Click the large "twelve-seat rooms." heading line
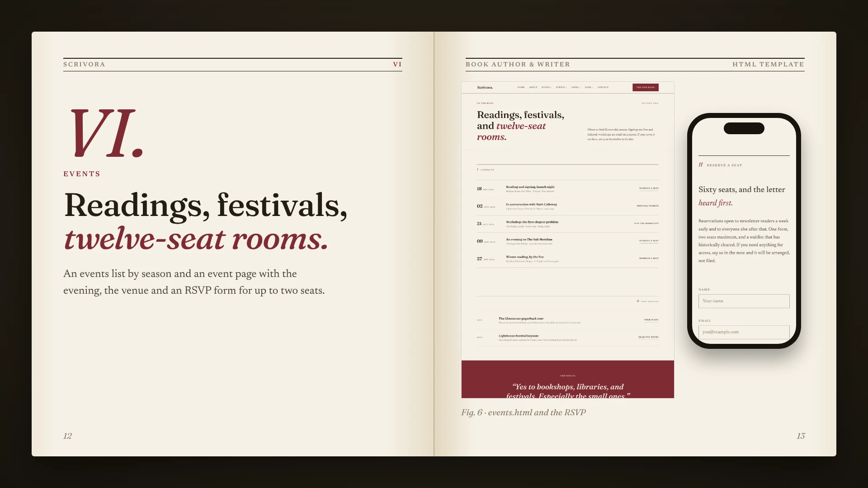This screenshot has height=488, width=868. pyautogui.click(x=196, y=239)
